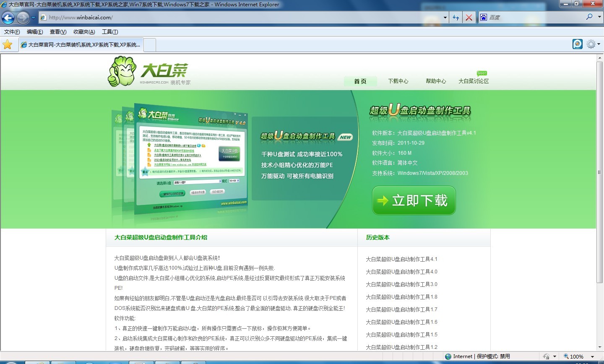Viewport: 604px width, 364px height.
Task: Click the red Stop loading icon
Action: point(469,18)
